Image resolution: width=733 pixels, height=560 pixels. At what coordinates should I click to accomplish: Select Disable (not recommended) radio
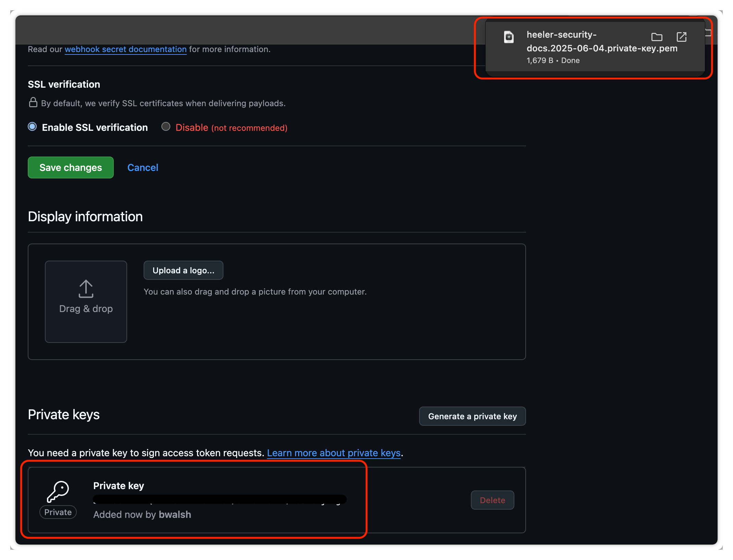click(166, 127)
